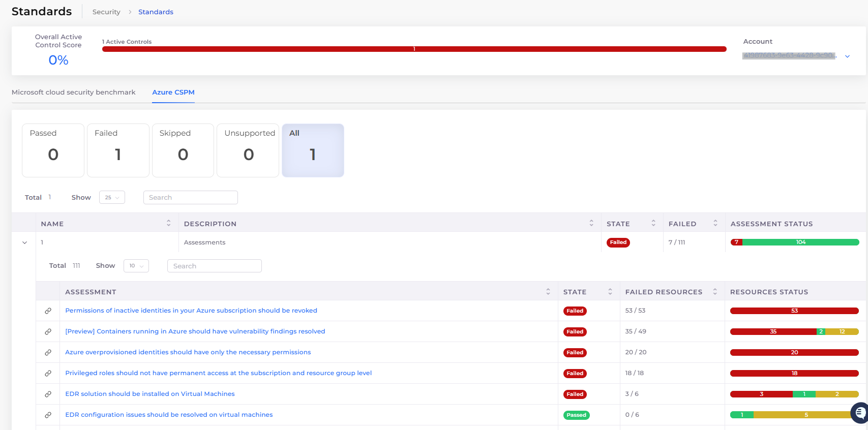Sort by the Failed Resources column
Screen dimensions: 868x430
tap(714, 292)
